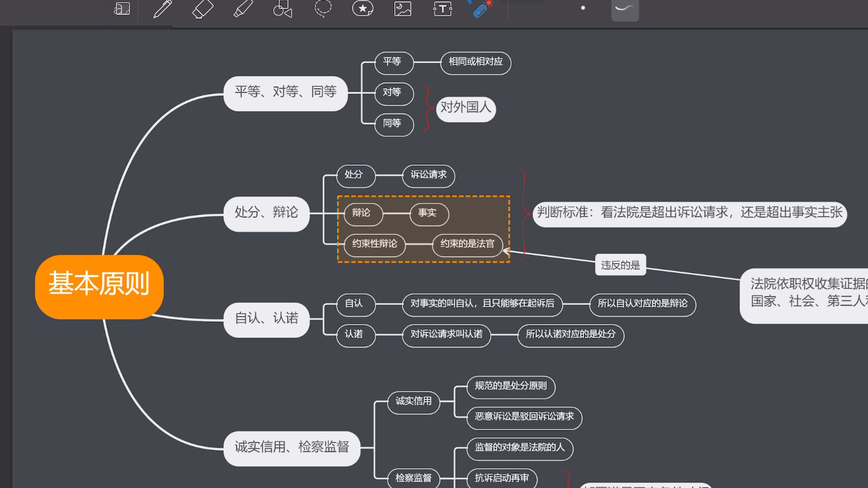Click the 约束的是法官 node
Image resolution: width=868 pixels, height=488 pixels.
(x=468, y=245)
